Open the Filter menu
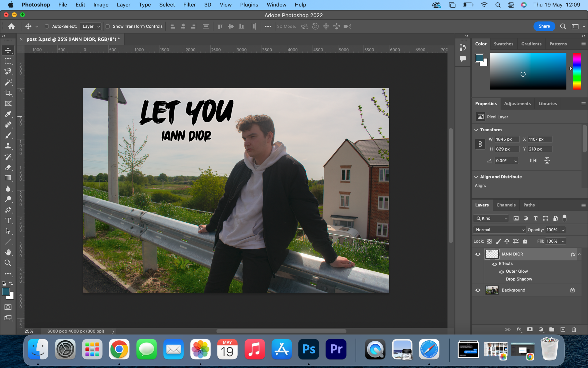The image size is (588, 368). [189, 5]
